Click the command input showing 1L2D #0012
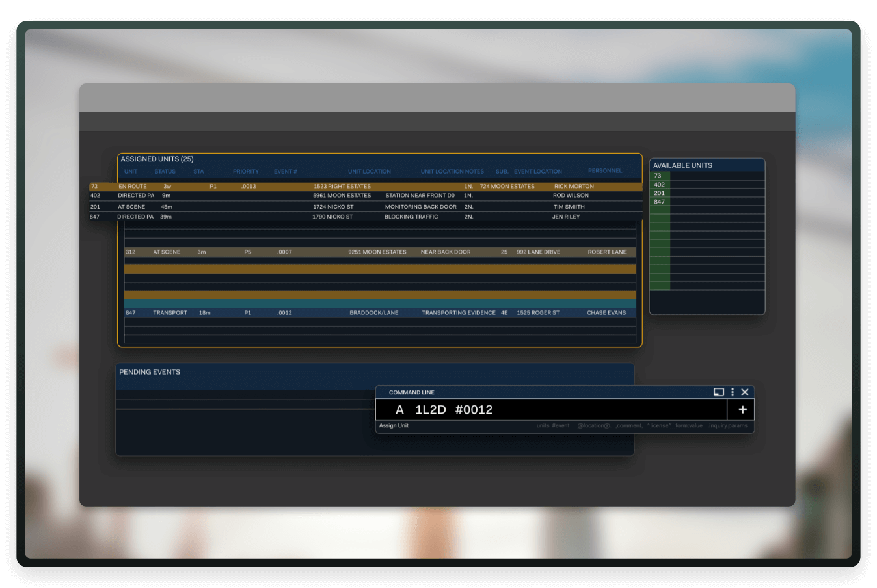This screenshot has height=588, width=877. [552, 409]
